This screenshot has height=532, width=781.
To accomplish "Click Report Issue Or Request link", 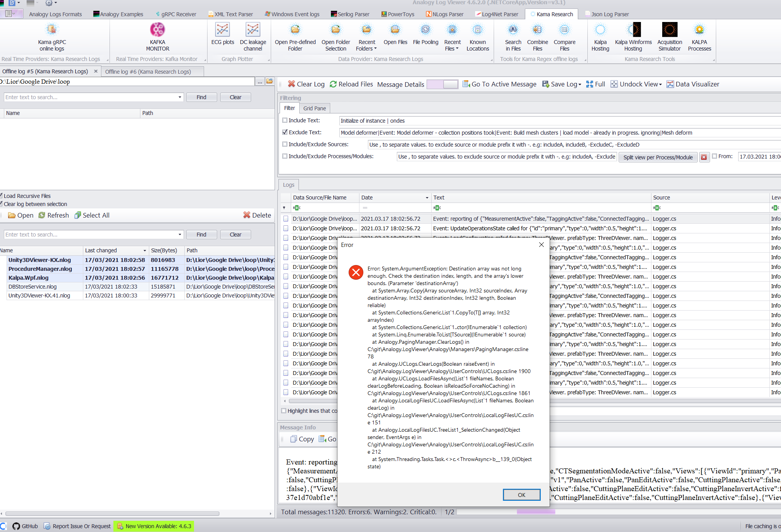I will 77,526.
